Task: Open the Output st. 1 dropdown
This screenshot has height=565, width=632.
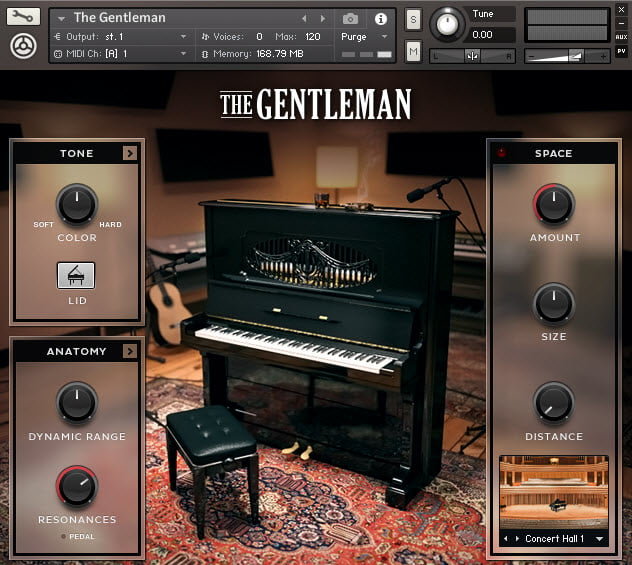Action: [x=121, y=37]
